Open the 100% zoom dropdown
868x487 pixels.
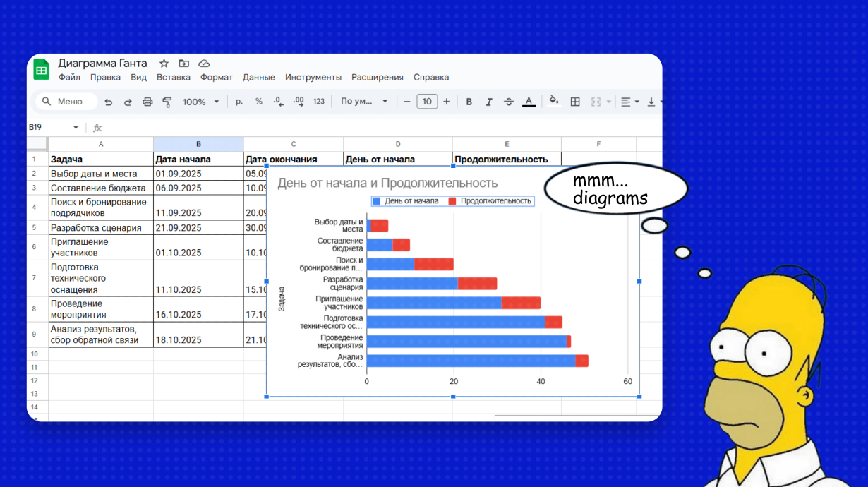tap(201, 102)
